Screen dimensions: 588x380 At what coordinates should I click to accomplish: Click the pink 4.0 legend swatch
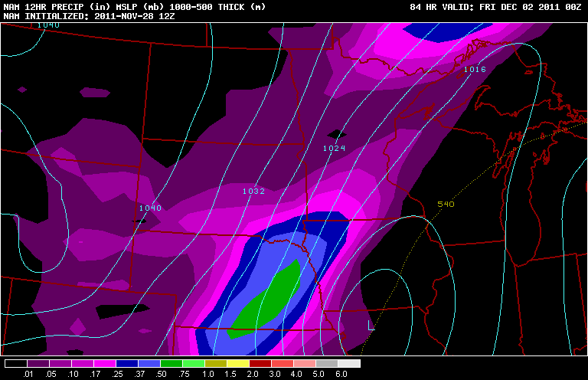(x=305, y=363)
